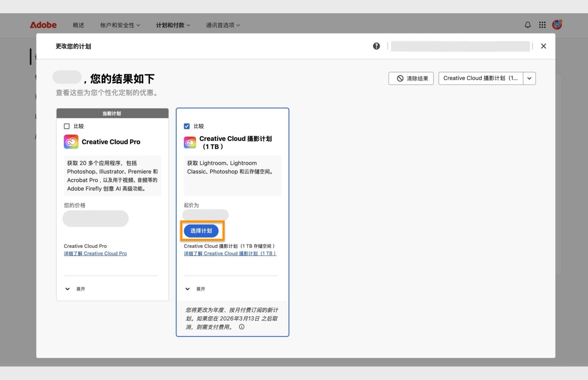This screenshot has height=380, width=588.
Task: Click the info icon near the cancellation note
Action: 242,327
